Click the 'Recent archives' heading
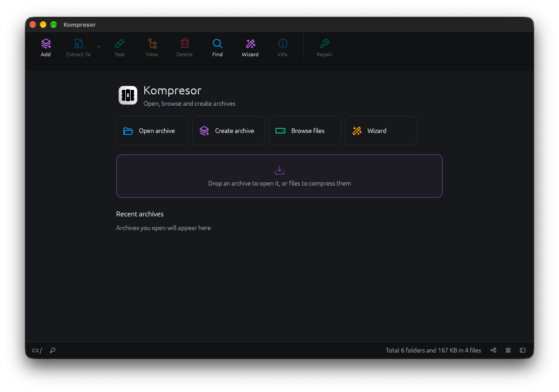Viewport: 559px width, 392px height. point(140,214)
